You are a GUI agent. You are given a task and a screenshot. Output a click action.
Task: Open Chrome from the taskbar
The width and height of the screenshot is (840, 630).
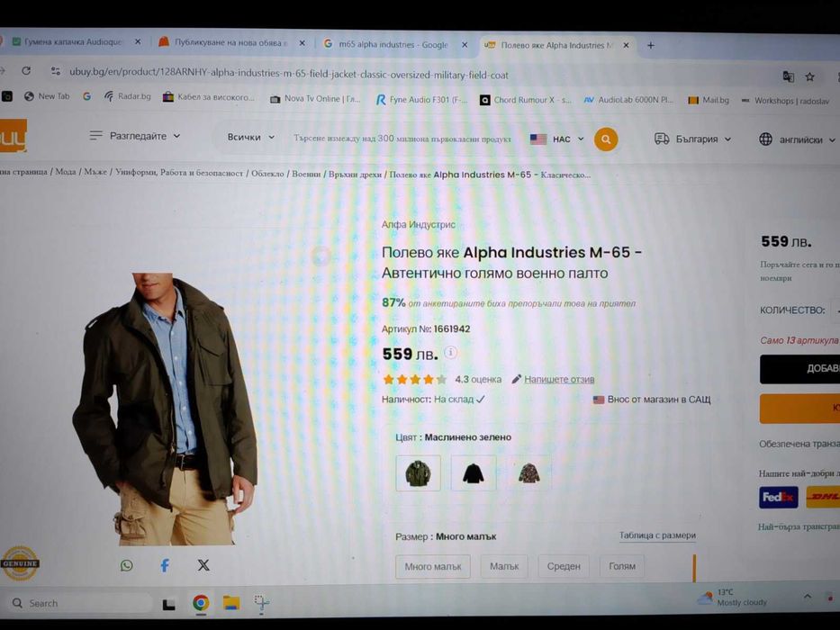pos(201,603)
